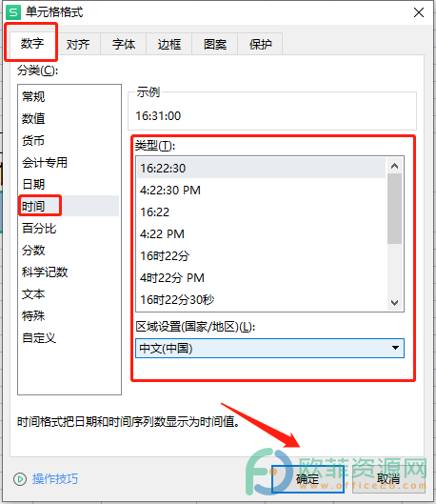Pick the 时间 category

(x=69, y=206)
